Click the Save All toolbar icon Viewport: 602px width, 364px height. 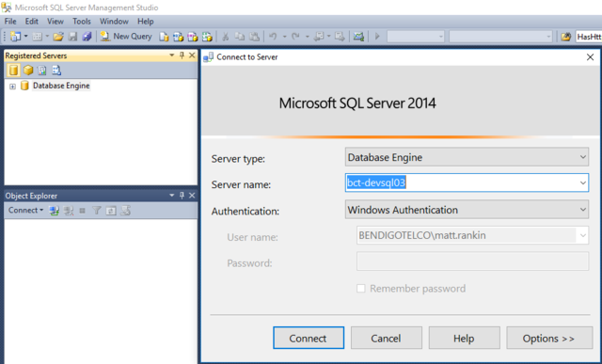click(87, 37)
